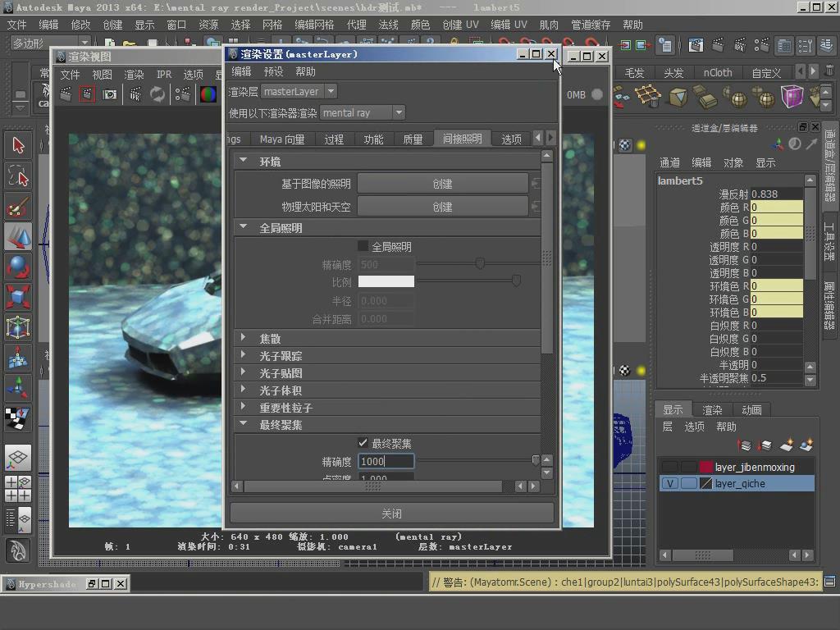
Task: Expand the 光子贴图 section
Action: (x=243, y=372)
